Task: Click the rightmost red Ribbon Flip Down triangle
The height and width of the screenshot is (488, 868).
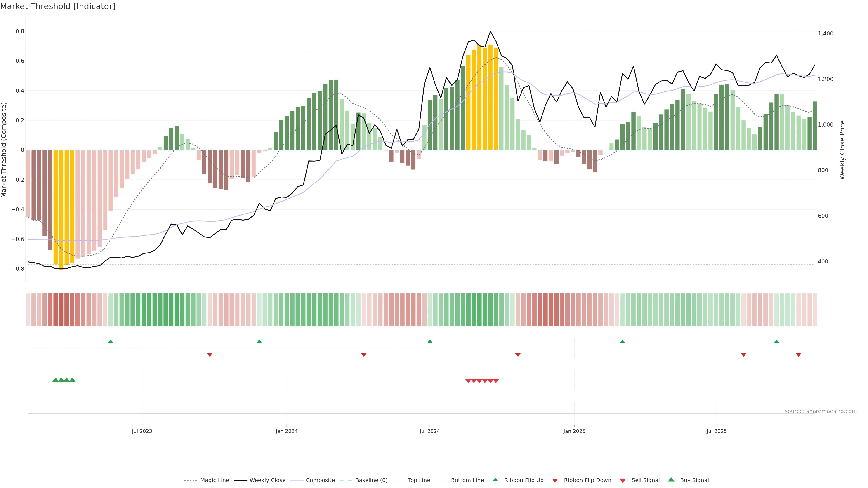Action: (x=798, y=355)
